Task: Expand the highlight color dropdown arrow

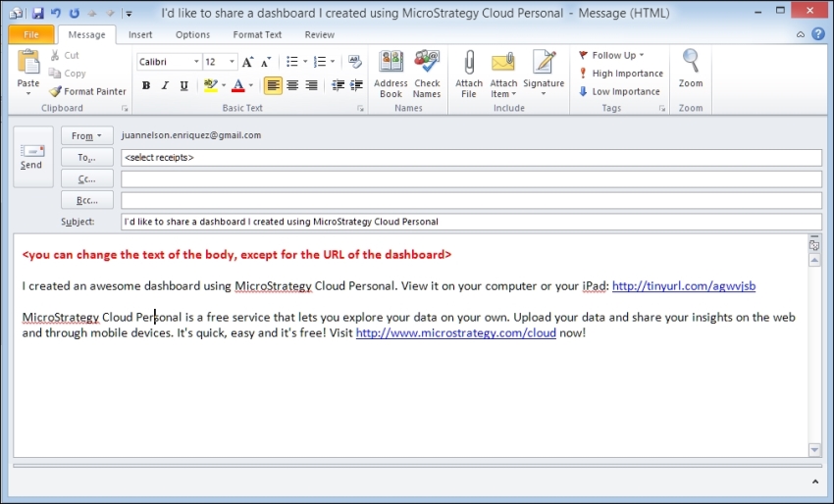Action: point(224,85)
